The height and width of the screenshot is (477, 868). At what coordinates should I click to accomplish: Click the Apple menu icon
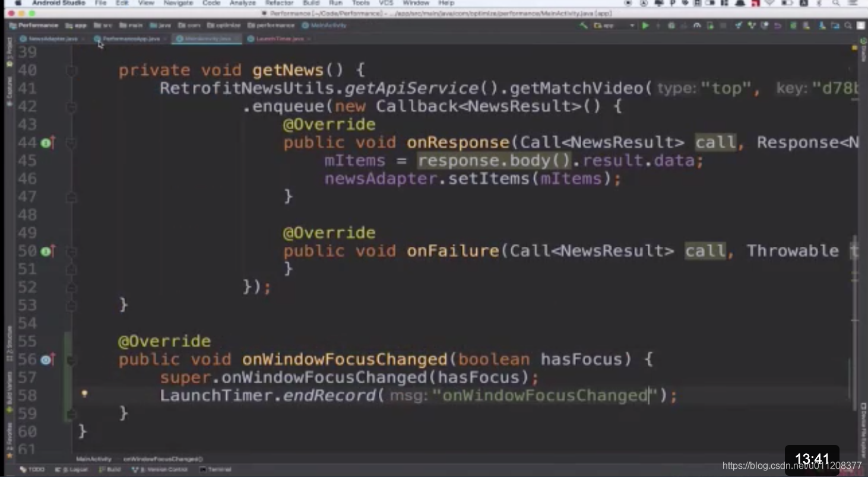tap(18, 3)
